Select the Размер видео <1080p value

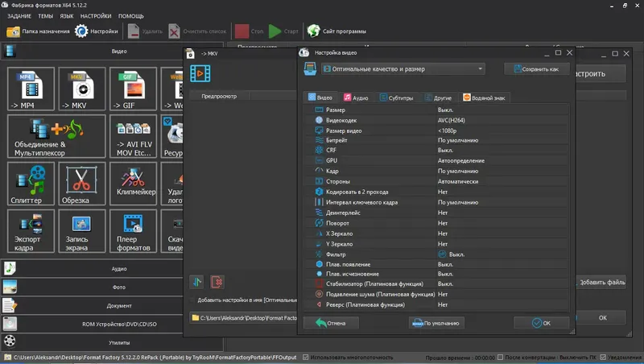pyautogui.click(x=447, y=130)
